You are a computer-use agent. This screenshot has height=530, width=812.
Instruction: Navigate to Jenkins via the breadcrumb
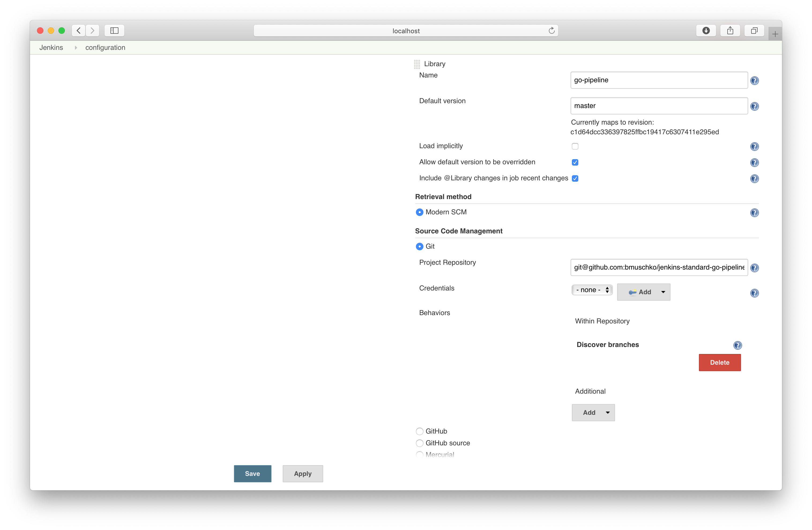pyautogui.click(x=51, y=47)
